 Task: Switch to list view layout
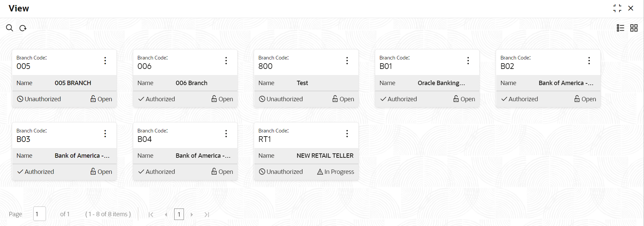621,28
